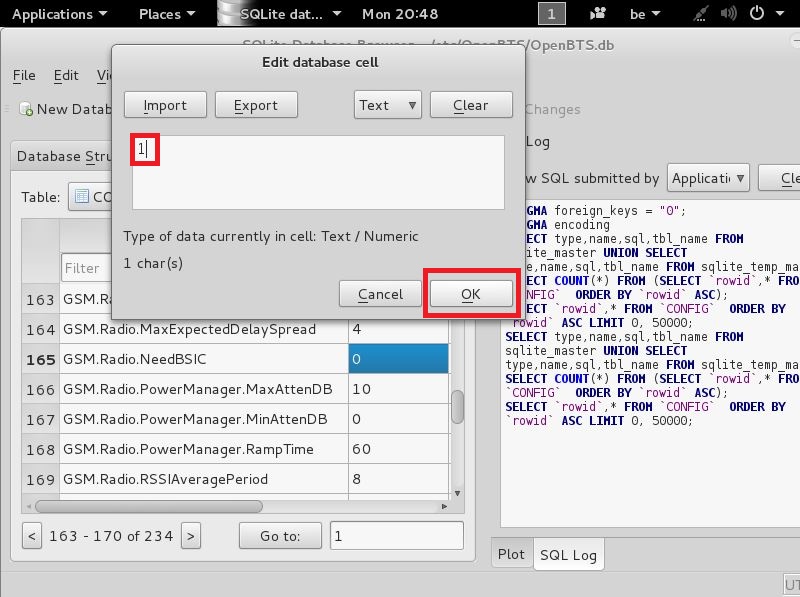Open the Applications menu
The image size is (800, 597).
tap(60, 14)
